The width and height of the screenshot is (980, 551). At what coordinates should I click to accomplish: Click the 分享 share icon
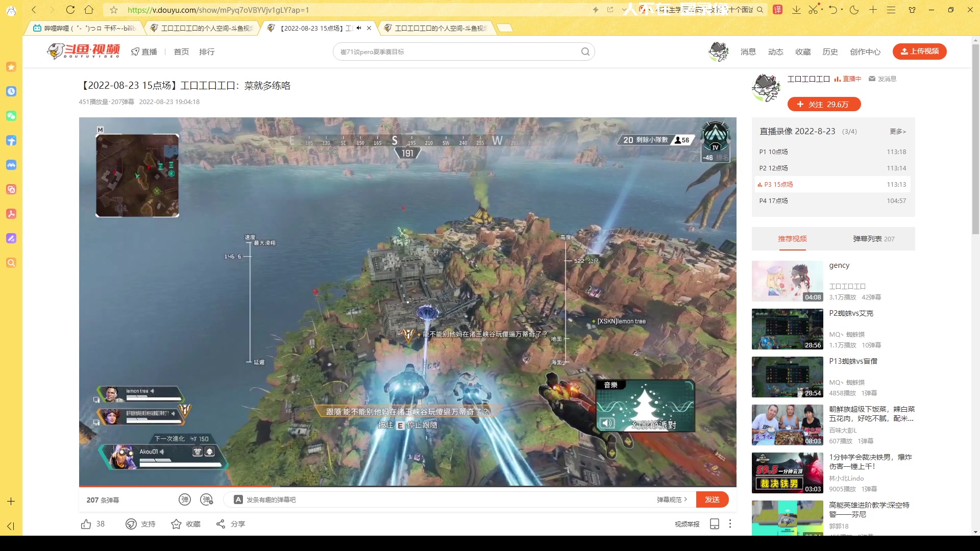[220, 524]
